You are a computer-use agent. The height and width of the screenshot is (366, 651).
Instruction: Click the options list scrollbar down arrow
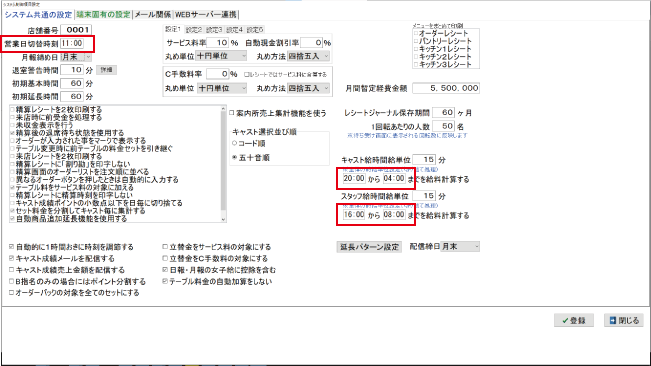(223, 219)
